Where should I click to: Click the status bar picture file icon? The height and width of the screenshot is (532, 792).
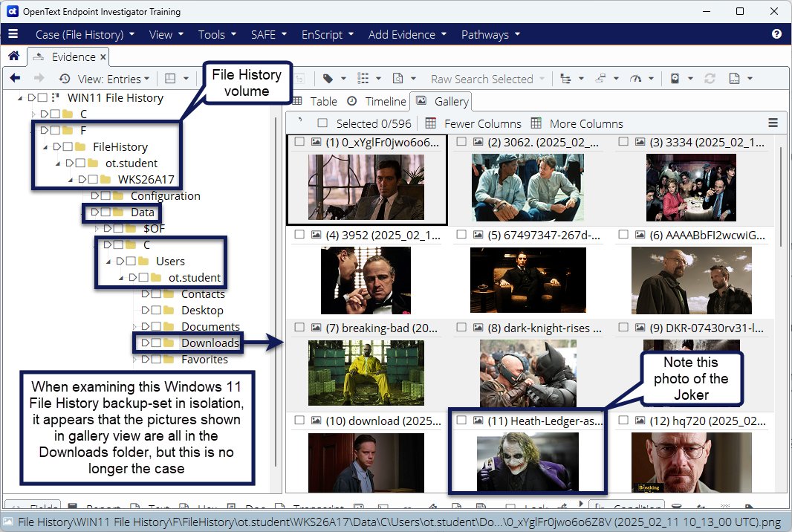(x=8, y=522)
